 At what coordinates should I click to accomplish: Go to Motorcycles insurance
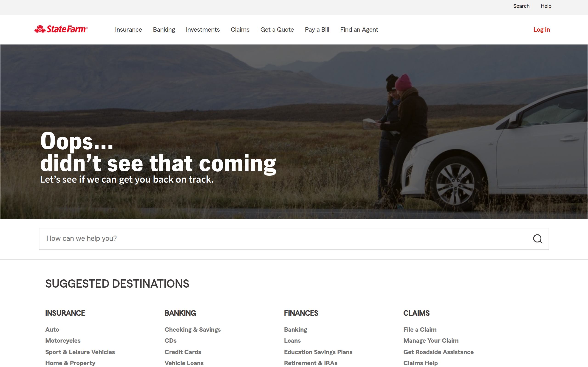tap(63, 341)
